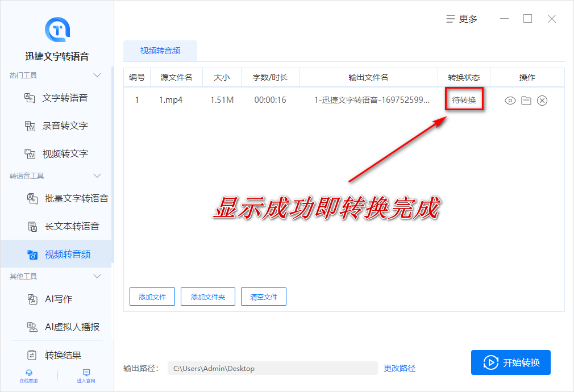The width and height of the screenshot is (574, 392).
Task: Contact 在线客服 support
Action: coord(28,376)
